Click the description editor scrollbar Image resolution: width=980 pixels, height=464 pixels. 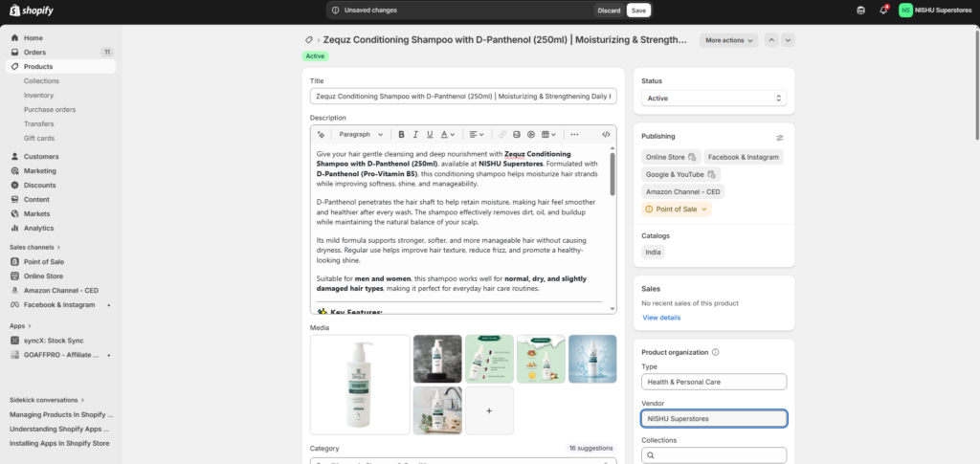click(612, 174)
